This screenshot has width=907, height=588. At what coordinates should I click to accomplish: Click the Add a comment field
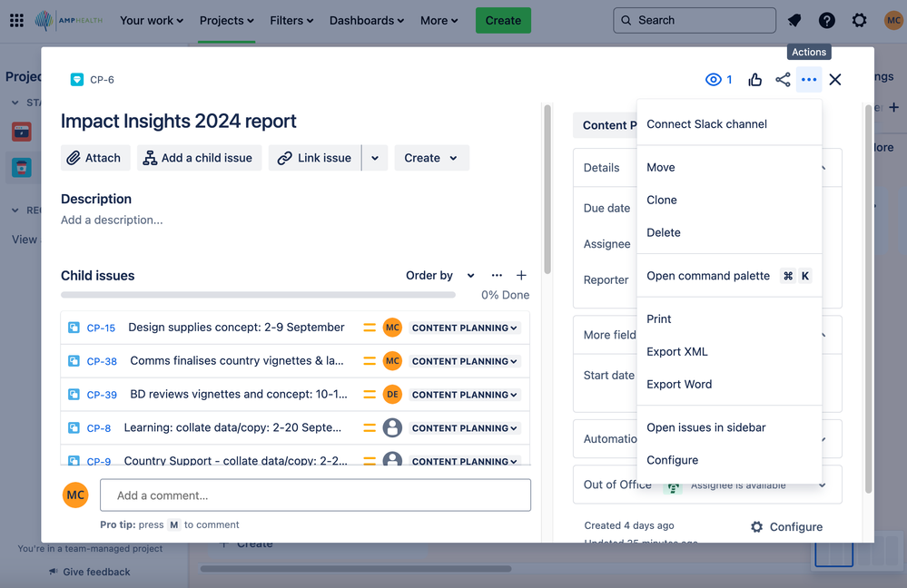[x=315, y=495]
